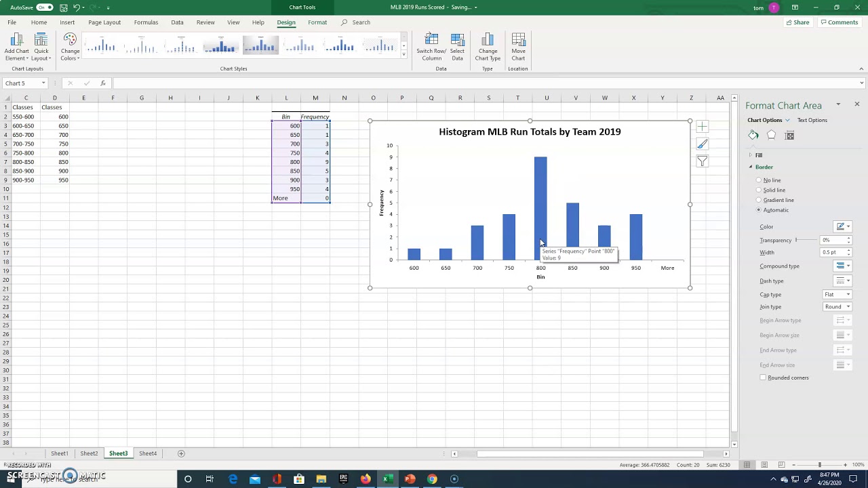Switch to the Formulas tab
The width and height of the screenshot is (868, 488).
[146, 22]
